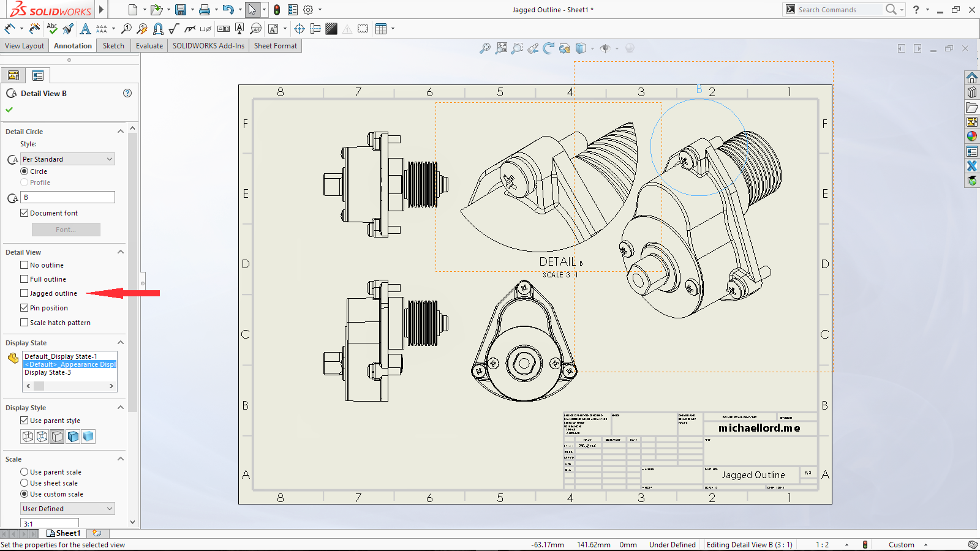
Task: Open the View Palette panel
Action: pos(972,122)
